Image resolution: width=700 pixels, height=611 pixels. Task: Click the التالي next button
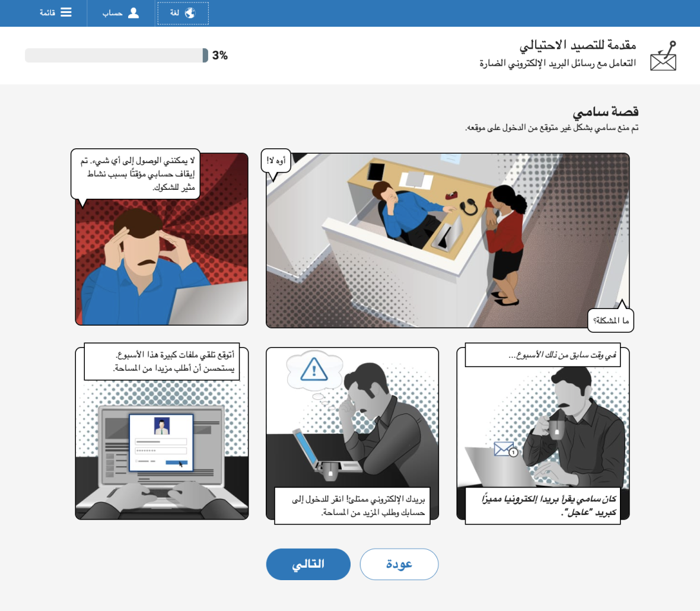pyautogui.click(x=308, y=564)
